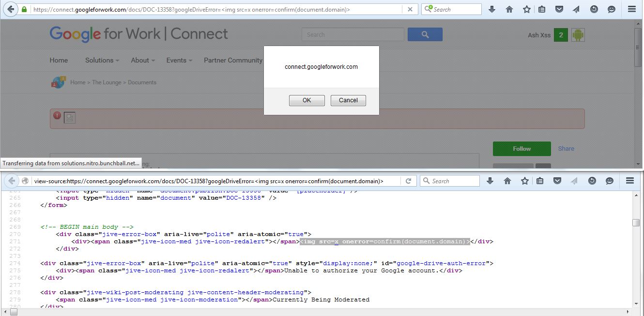The height and width of the screenshot is (316, 644).
Task: Click the view-source vertical scrollbar thumb
Action: pyautogui.click(x=636, y=223)
